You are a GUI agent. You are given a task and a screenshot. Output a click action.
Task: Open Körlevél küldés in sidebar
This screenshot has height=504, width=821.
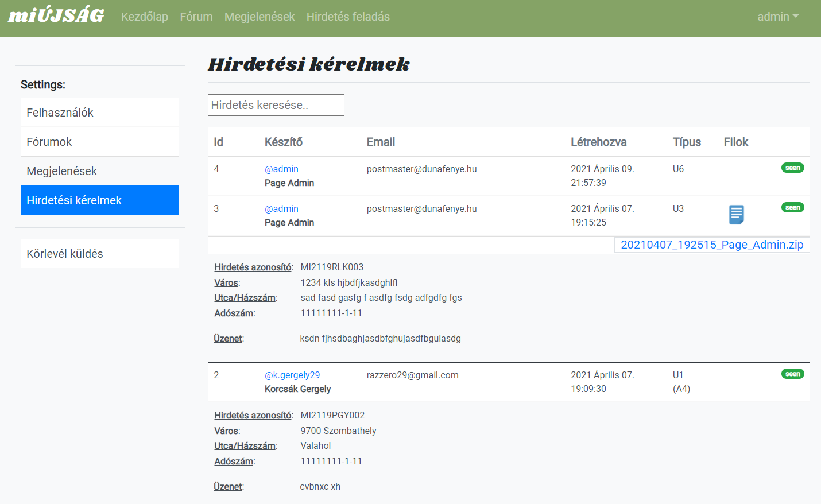[x=100, y=254]
